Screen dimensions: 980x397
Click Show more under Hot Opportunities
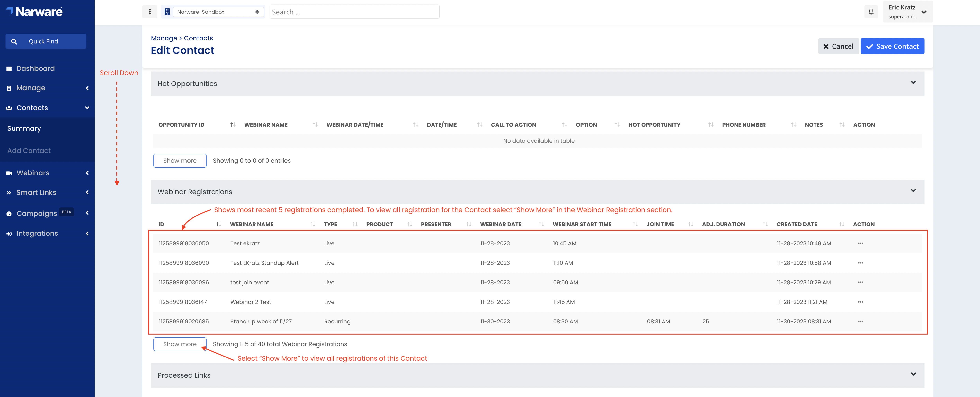(x=180, y=161)
